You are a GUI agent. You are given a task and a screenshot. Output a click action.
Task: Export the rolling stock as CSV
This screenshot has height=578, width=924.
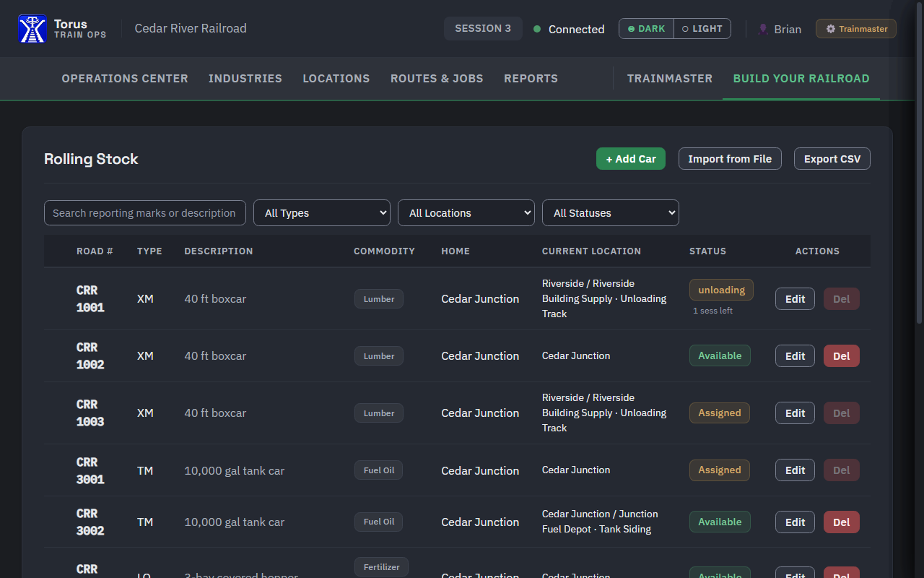[832, 159]
